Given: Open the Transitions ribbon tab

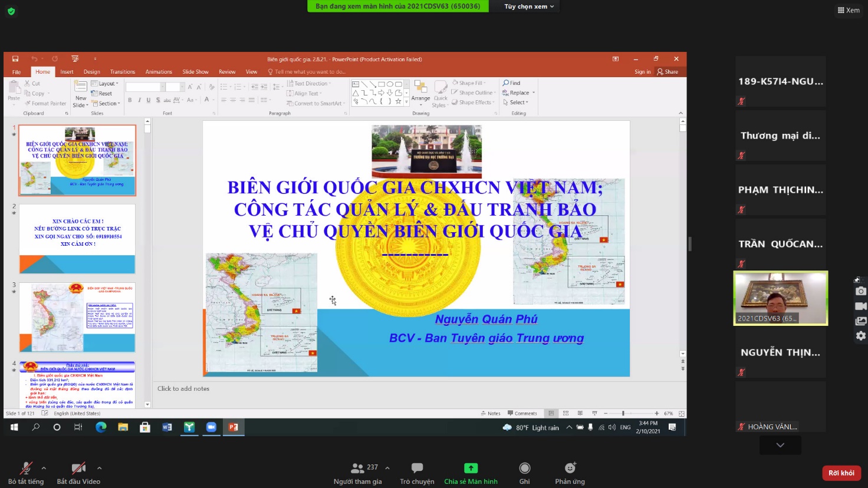Looking at the screenshot, I should click(123, 72).
